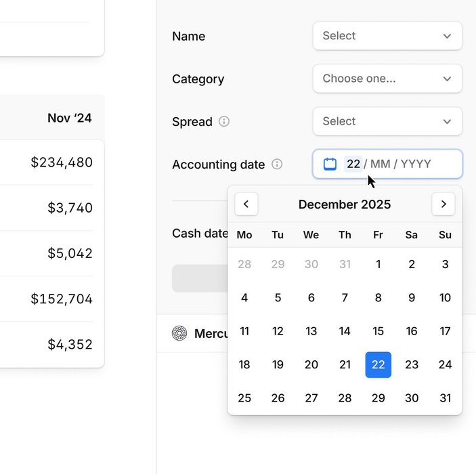Click the $234,480 table value
476x474 pixels.
pyautogui.click(x=62, y=163)
